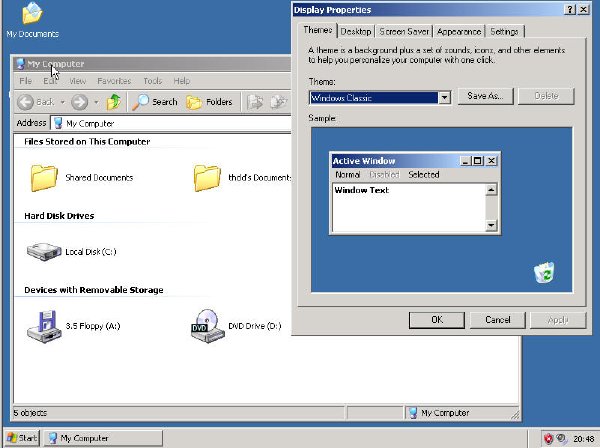Image resolution: width=600 pixels, height=448 pixels.
Task: Click the Delete button in Display Properties
Action: (x=546, y=96)
